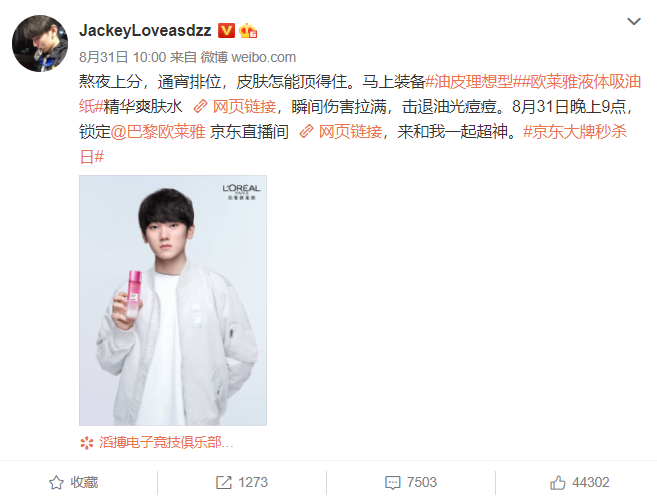This screenshot has width=657, height=496.
Task: Open the #欧莱雅液体吸油纸# hashtag
Action: tap(360, 94)
